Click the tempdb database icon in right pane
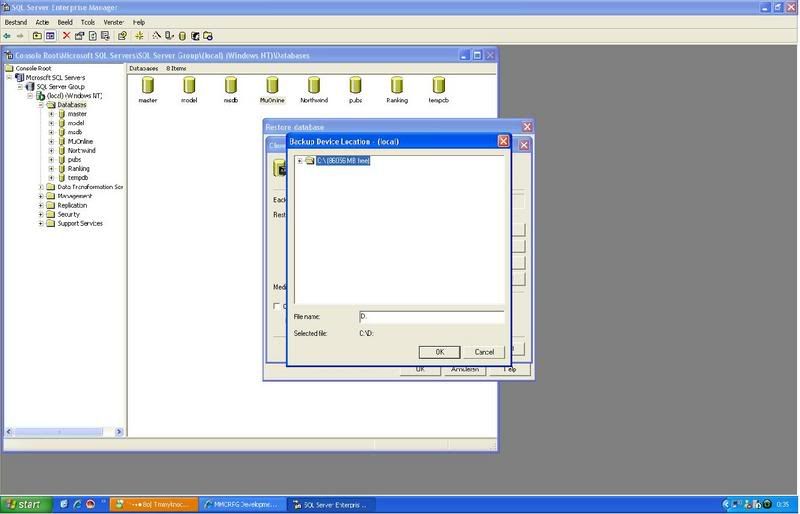The width and height of the screenshot is (800, 514). (x=439, y=87)
